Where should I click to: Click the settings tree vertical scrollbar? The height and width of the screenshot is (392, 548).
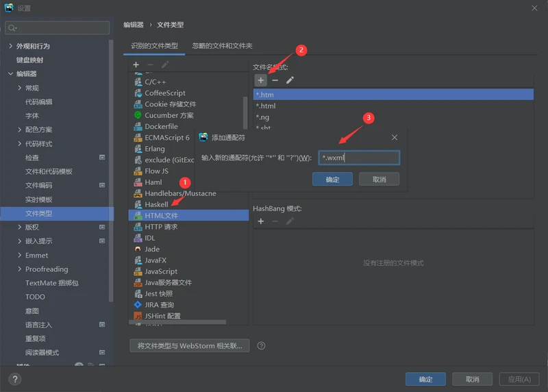pos(111,171)
